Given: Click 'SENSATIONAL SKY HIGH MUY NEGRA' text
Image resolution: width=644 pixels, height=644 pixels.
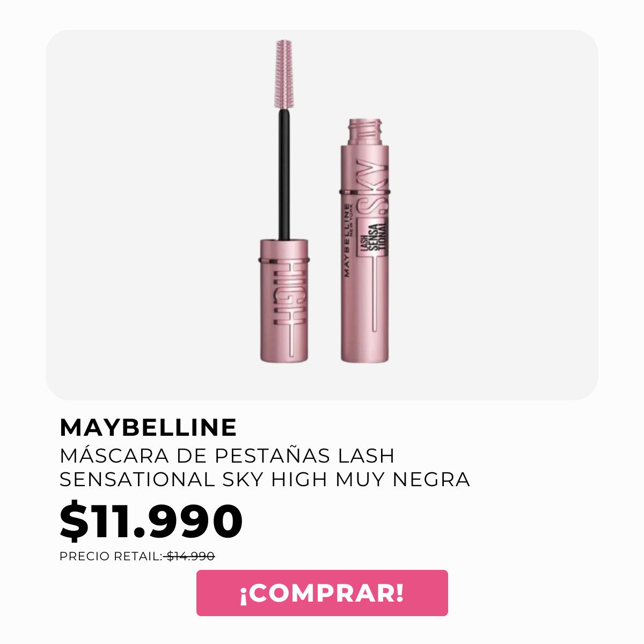Looking at the screenshot, I should tap(265, 479).
